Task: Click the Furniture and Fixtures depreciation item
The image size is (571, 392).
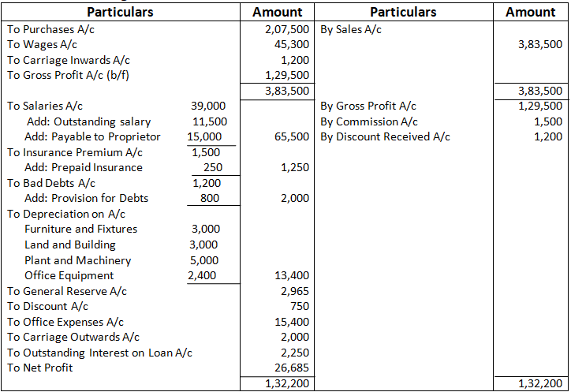Action: coord(80,229)
